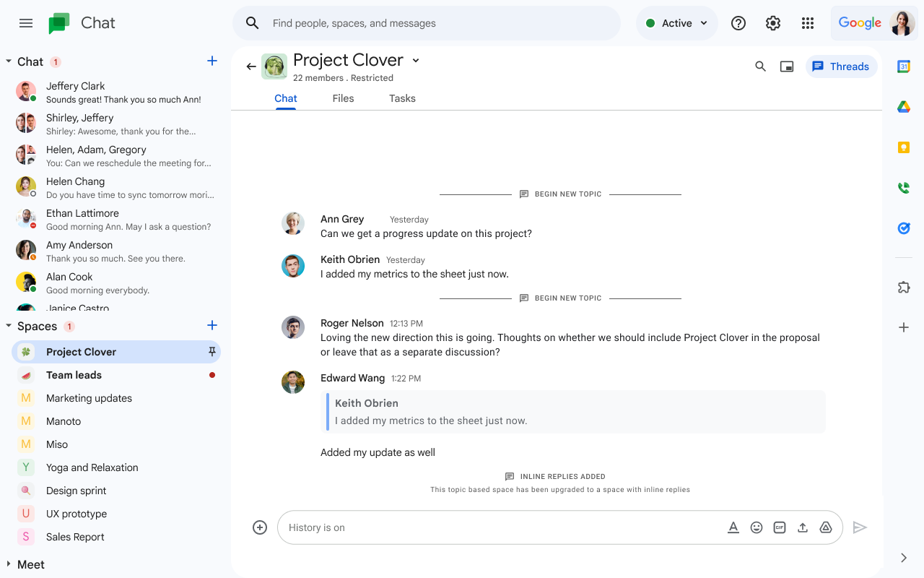Click the send message arrow

coord(859,527)
